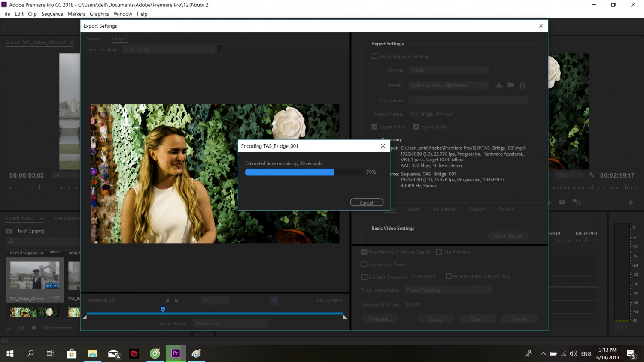This screenshot has height=362, width=644.
Task: Click the Queue button
Action: pos(435,319)
